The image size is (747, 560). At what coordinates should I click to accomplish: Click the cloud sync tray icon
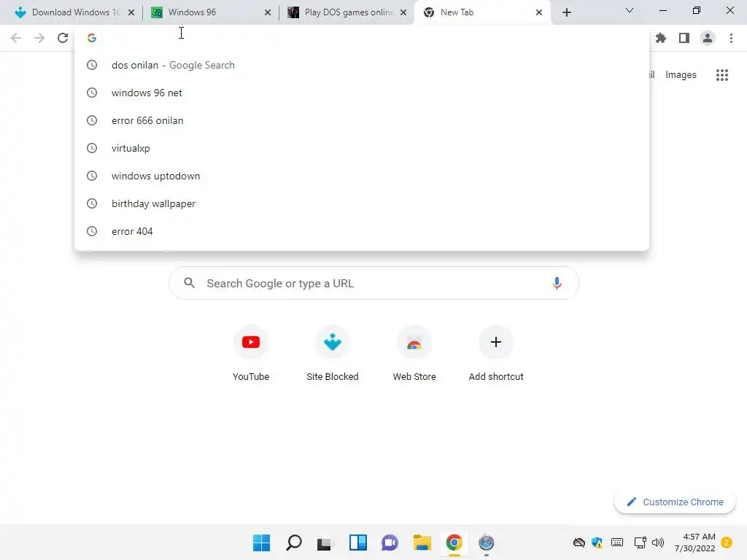coord(578,542)
